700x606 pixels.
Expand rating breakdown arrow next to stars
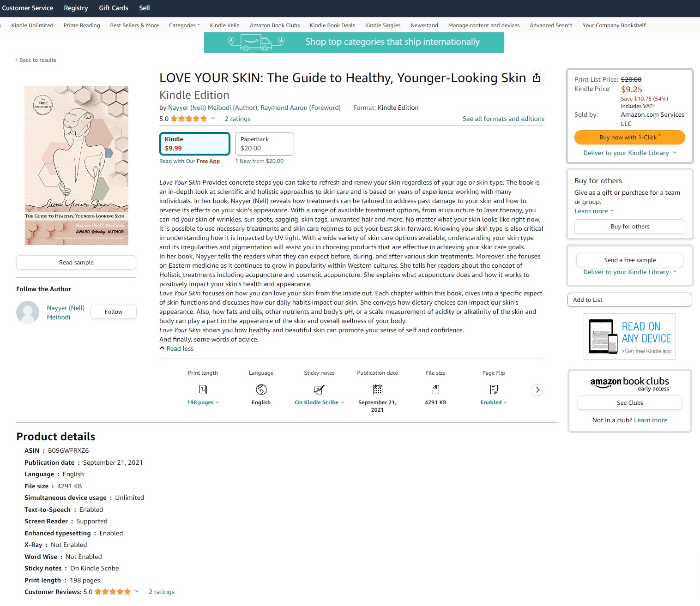click(213, 119)
